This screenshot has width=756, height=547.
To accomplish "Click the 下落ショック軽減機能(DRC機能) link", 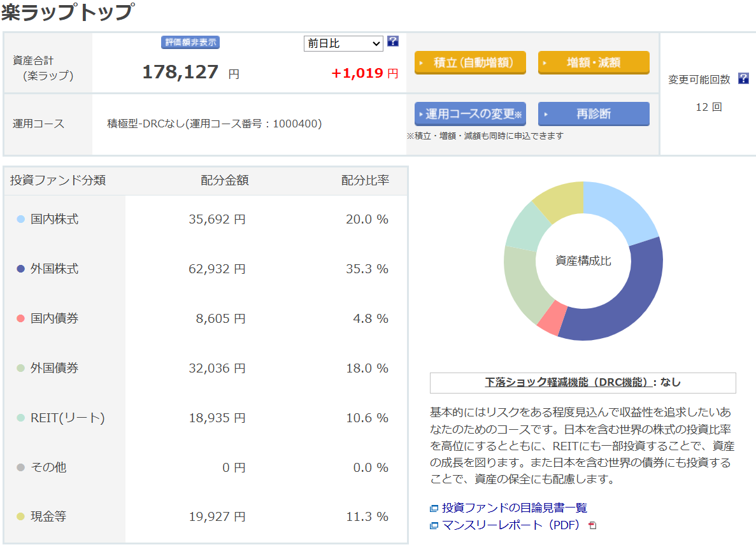I will coord(568,382).
